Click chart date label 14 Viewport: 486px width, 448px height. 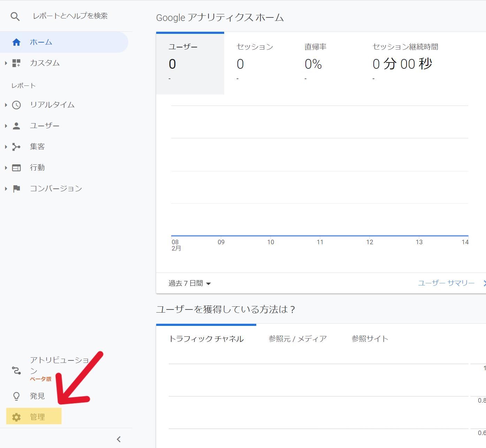pos(465,242)
